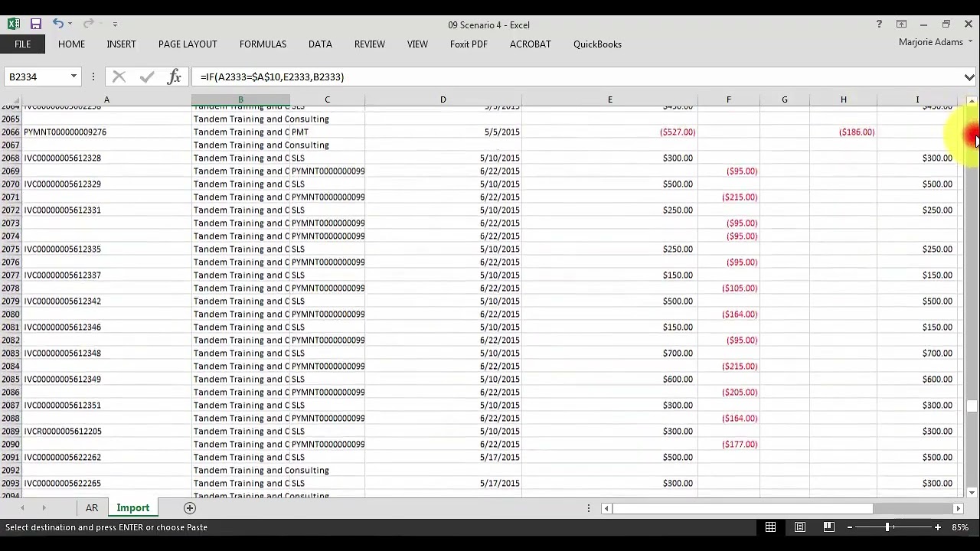Zoom out with the minus button

click(x=849, y=527)
